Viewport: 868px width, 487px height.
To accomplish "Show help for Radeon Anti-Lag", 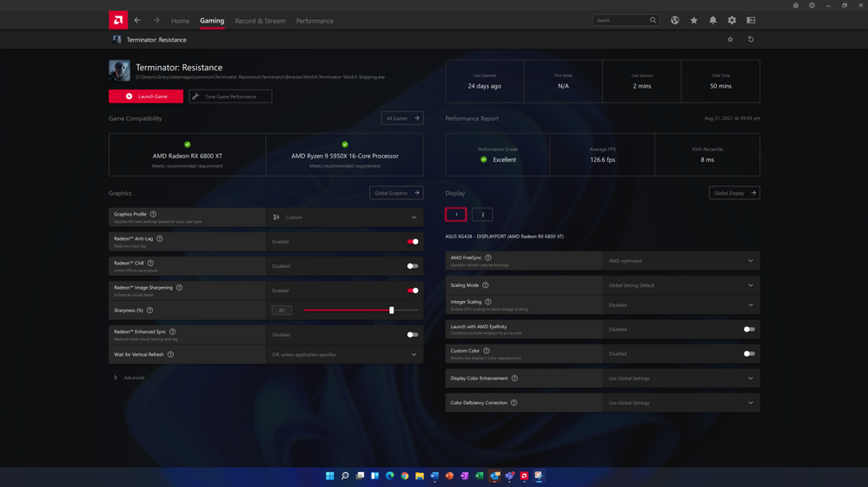I will coord(159,239).
